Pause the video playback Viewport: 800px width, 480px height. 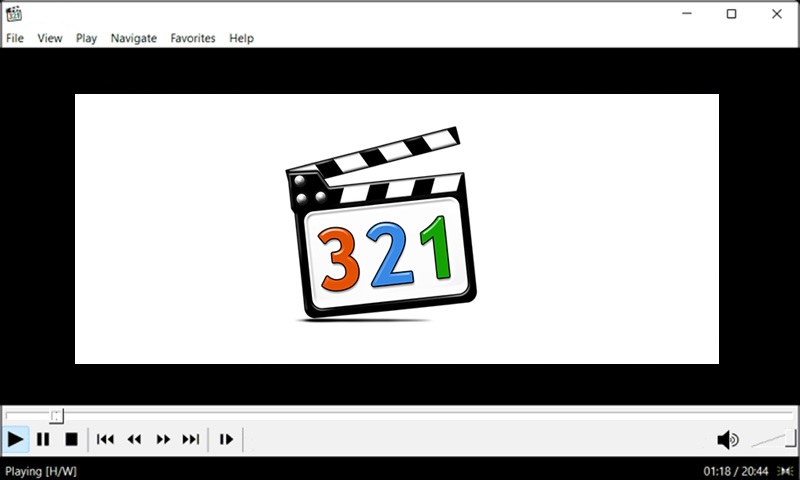[x=43, y=439]
